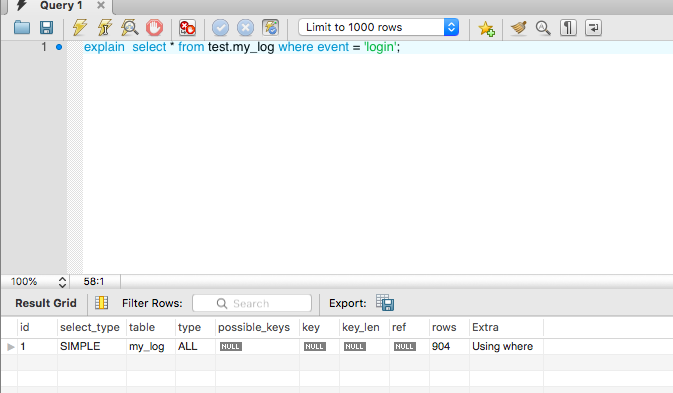Screen dimensions: 673x393
Task: Click the word explain in the query
Action: coord(104,47)
